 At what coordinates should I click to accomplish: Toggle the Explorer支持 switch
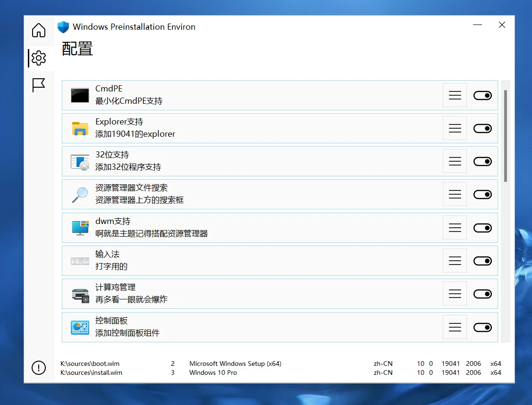coord(482,128)
